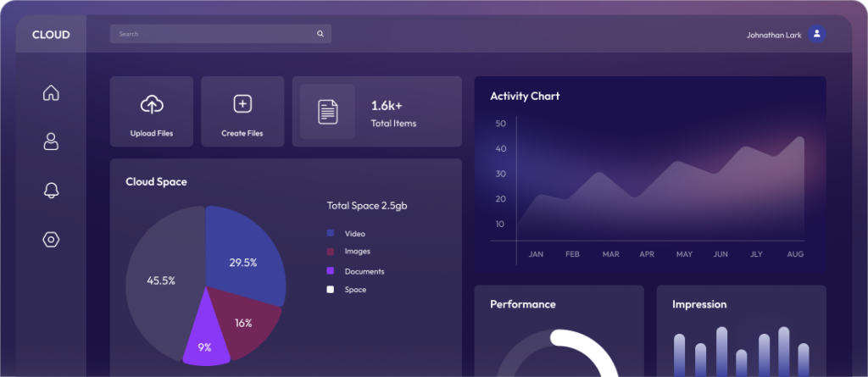The width and height of the screenshot is (868, 377).
Task: Select the Upload Files card
Action: pyautogui.click(x=152, y=111)
